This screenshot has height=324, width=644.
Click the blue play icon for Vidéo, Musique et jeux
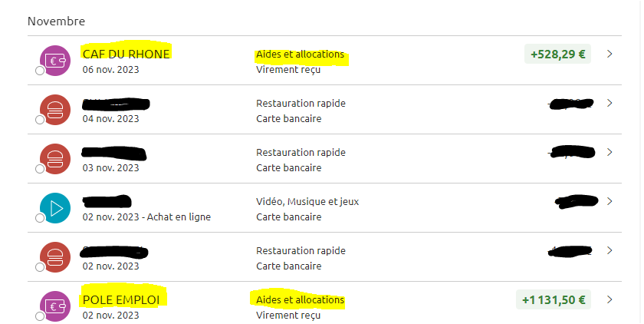point(55,208)
